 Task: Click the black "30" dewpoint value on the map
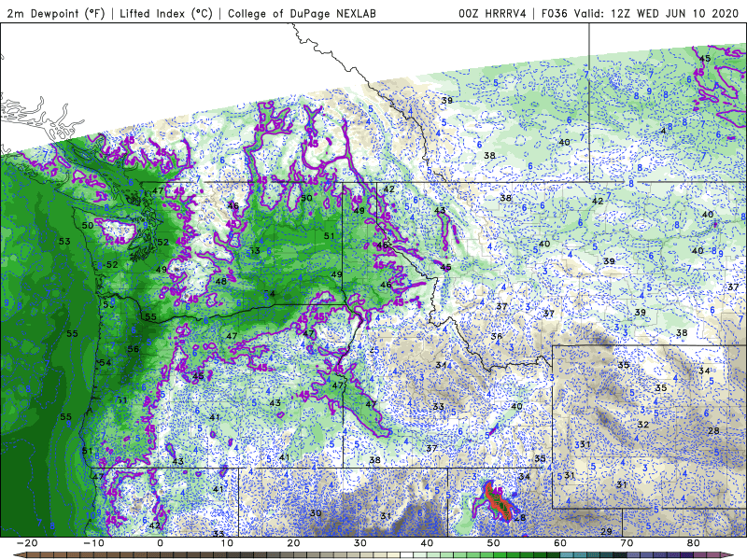[x=316, y=513]
